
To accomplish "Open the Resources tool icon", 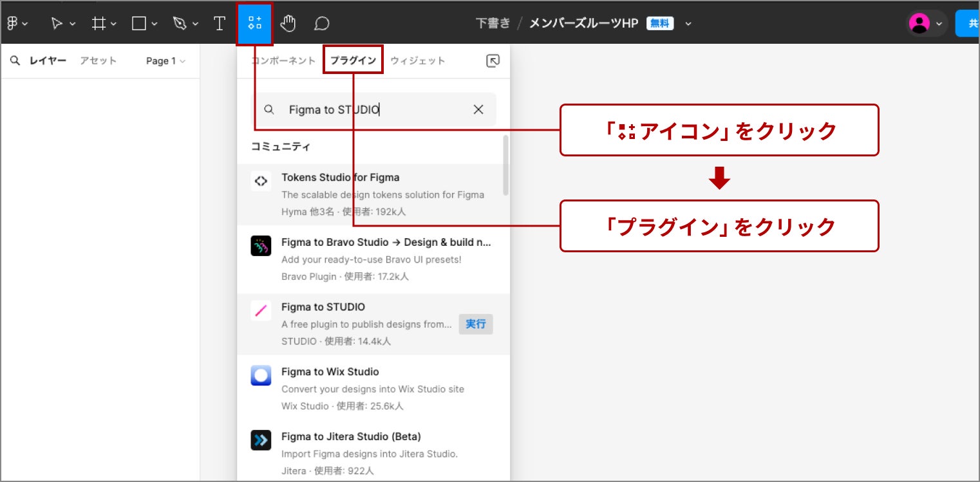I will click(x=255, y=24).
